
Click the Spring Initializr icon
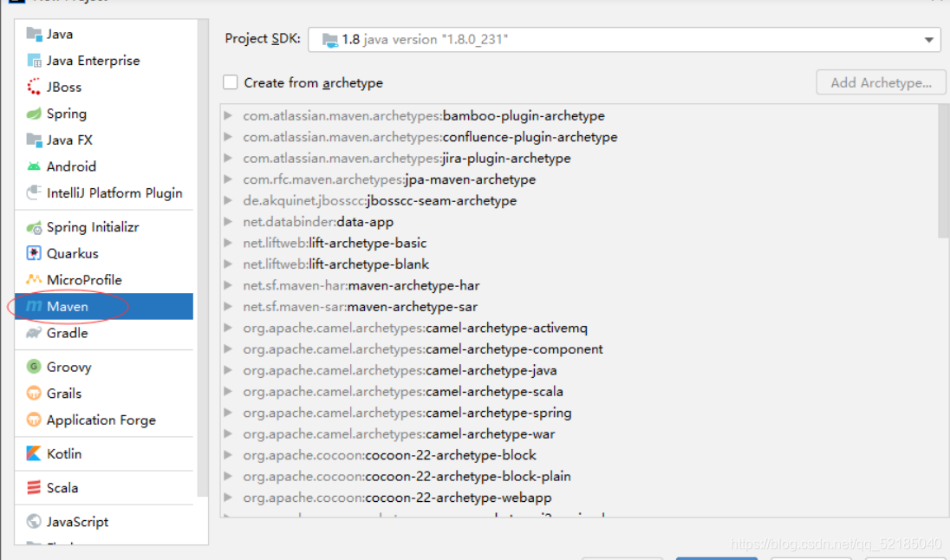coord(34,227)
